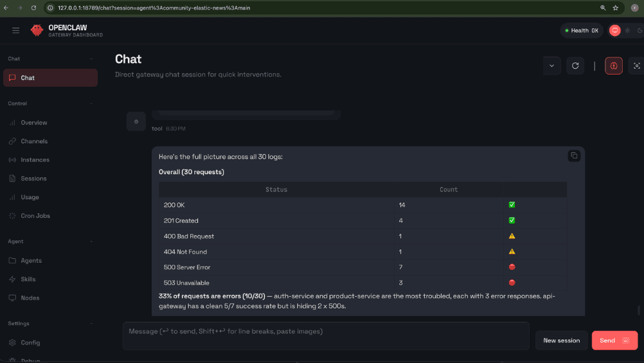Image resolution: width=644 pixels, height=363 pixels.
Task: Click the Usage chart icon
Action: tap(12, 197)
